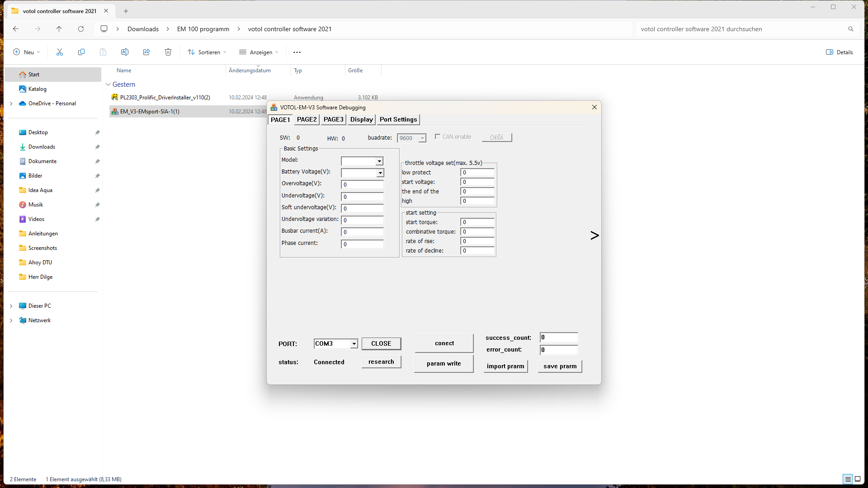The image size is (868, 488).
Task: Switch to the PAGE2 tab
Action: 307,119
